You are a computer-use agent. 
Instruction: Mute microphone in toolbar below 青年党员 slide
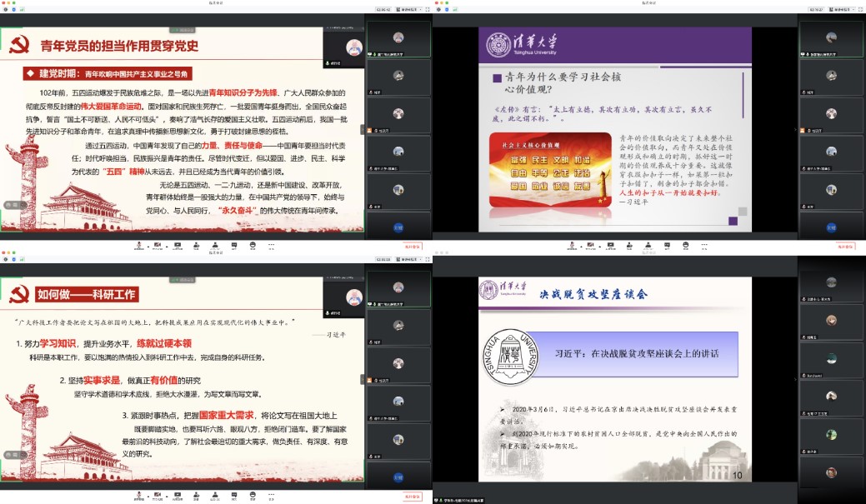click(138, 245)
